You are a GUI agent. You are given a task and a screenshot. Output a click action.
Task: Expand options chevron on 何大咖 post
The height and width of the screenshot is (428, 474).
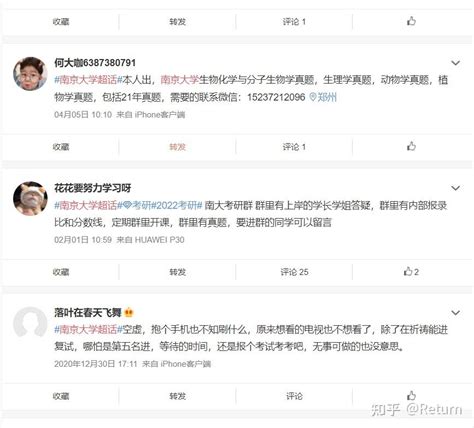[455, 63]
